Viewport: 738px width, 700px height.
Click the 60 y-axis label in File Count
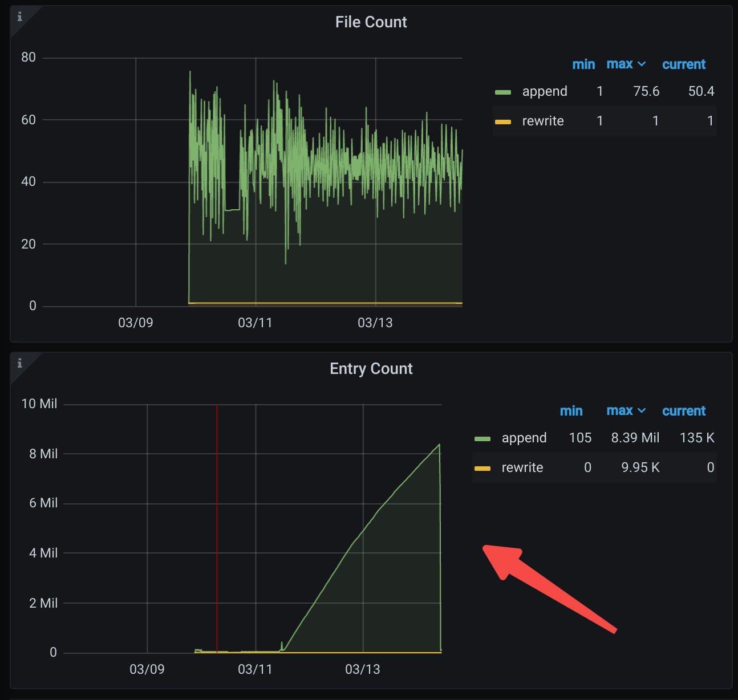(x=29, y=120)
